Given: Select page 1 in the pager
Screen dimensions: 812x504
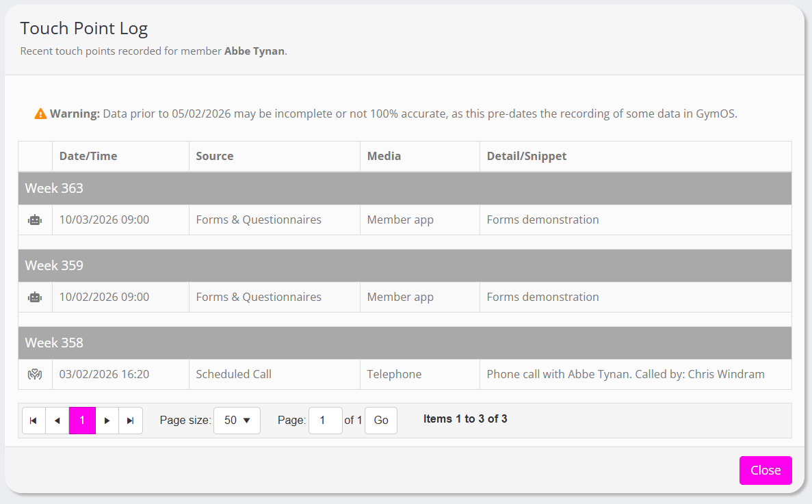Looking at the screenshot, I should 82,421.
